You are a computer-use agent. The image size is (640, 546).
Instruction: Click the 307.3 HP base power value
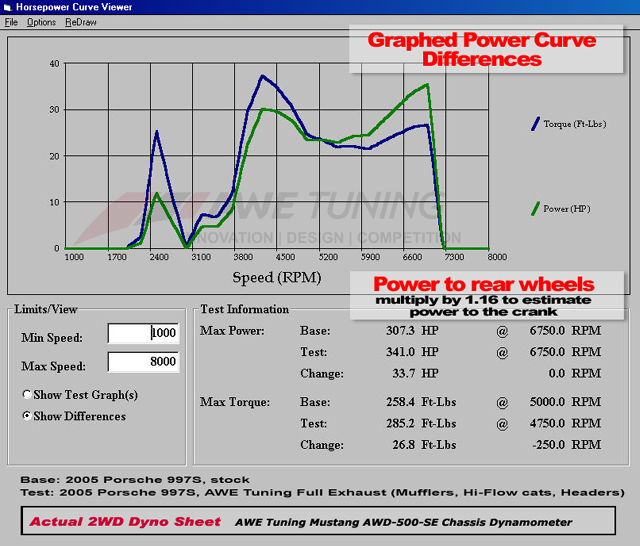point(412,331)
